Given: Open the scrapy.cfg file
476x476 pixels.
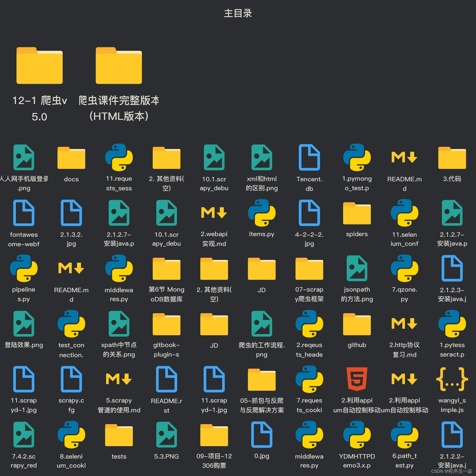Looking at the screenshot, I should pyautogui.click(x=71, y=379).
